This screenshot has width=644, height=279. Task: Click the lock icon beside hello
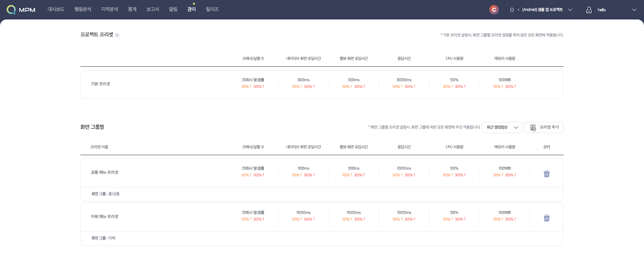[x=589, y=10]
